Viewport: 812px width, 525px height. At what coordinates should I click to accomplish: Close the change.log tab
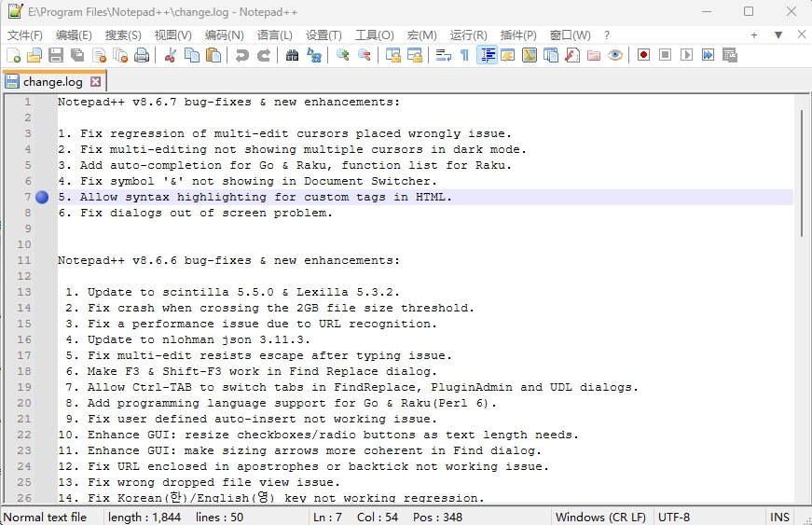point(93,81)
